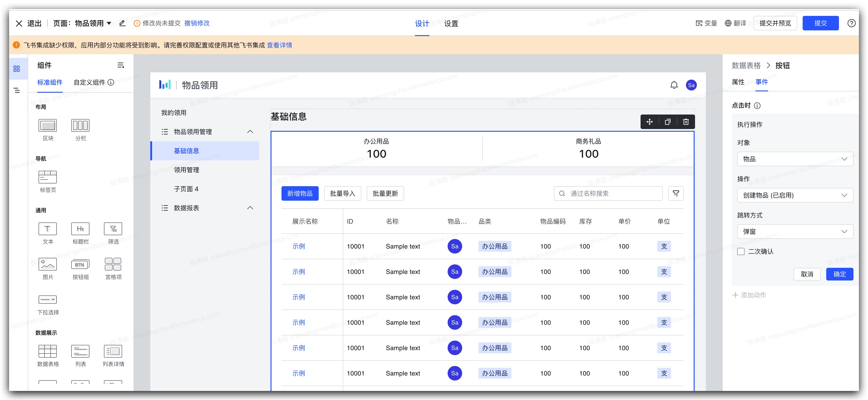Click the 批量更新 button
868x400 pixels.
385,193
